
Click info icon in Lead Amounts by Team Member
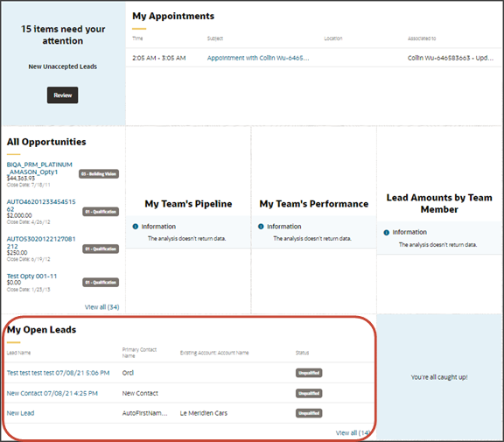(387, 233)
